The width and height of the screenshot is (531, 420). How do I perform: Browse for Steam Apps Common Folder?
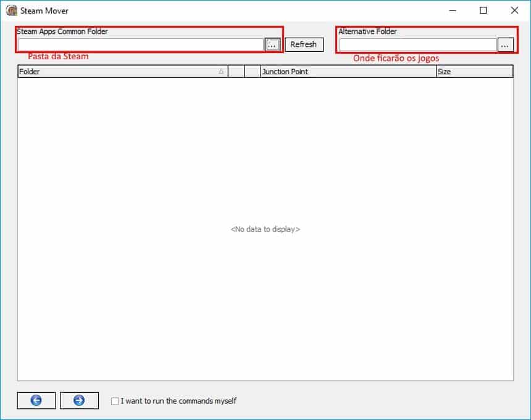coord(272,44)
